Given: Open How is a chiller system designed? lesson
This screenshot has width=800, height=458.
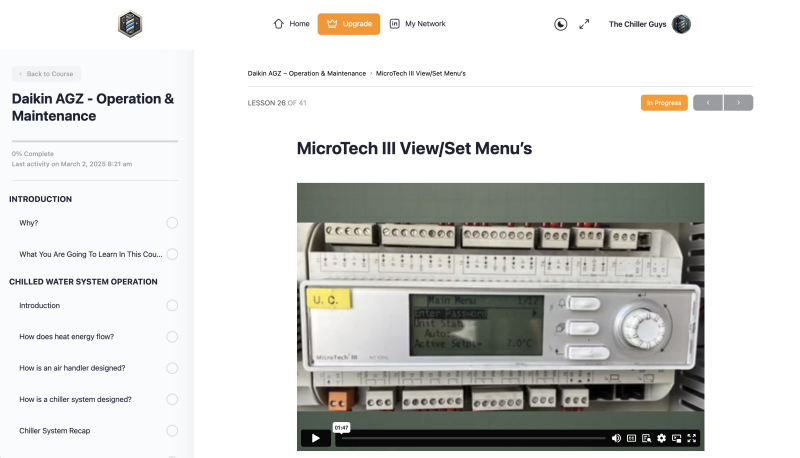Looking at the screenshot, I should tap(75, 399).
